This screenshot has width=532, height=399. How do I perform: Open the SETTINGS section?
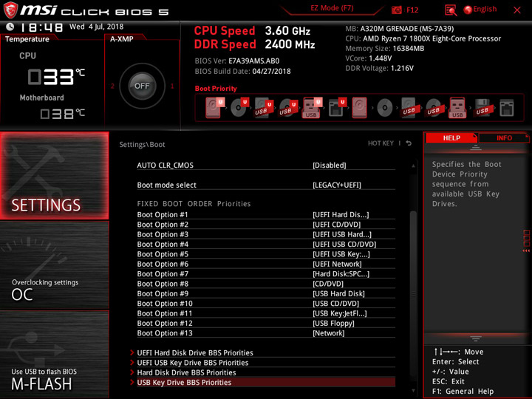[x=54, y=176]
